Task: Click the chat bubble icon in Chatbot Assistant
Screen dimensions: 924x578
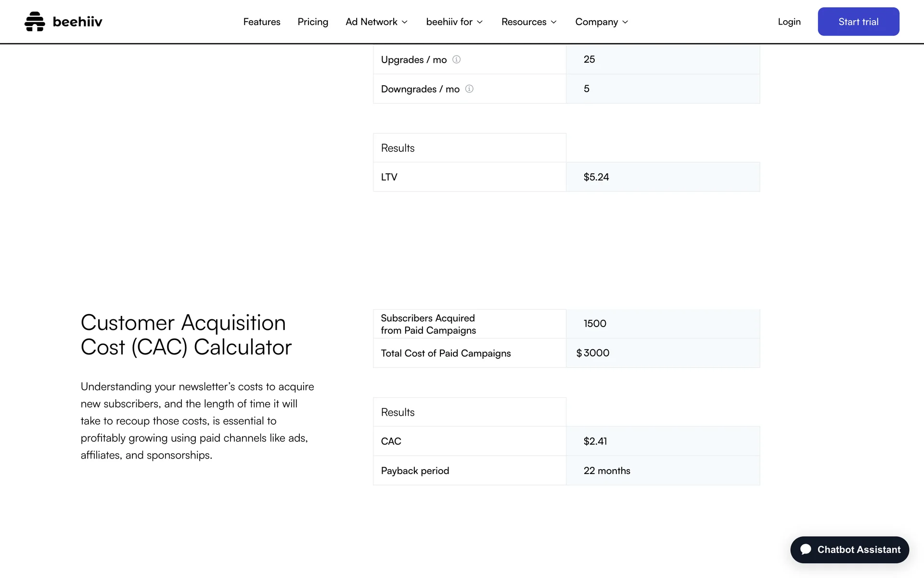Action: pos(806,550)
